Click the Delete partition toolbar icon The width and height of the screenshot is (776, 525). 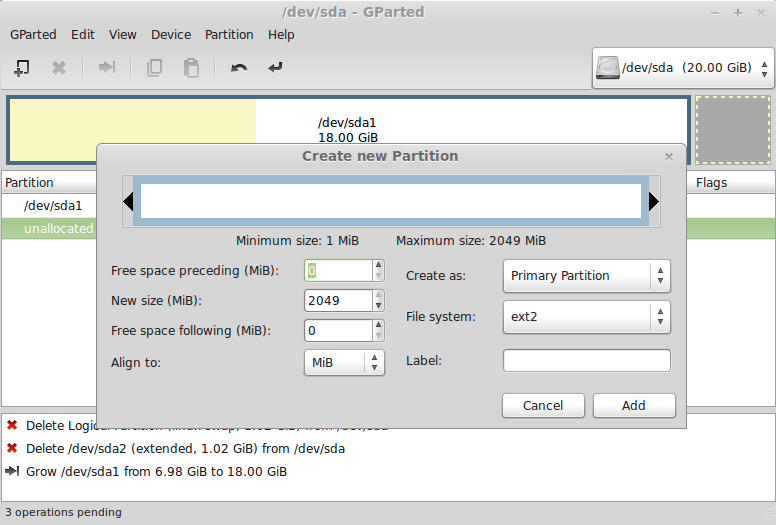(59, 68)
